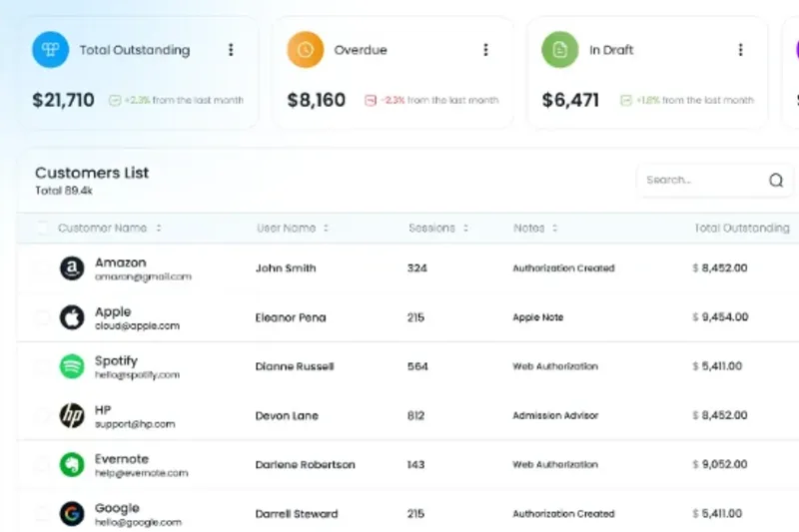Click the Apple customer name
Screen dimensions: 799x532
[113, 311]
